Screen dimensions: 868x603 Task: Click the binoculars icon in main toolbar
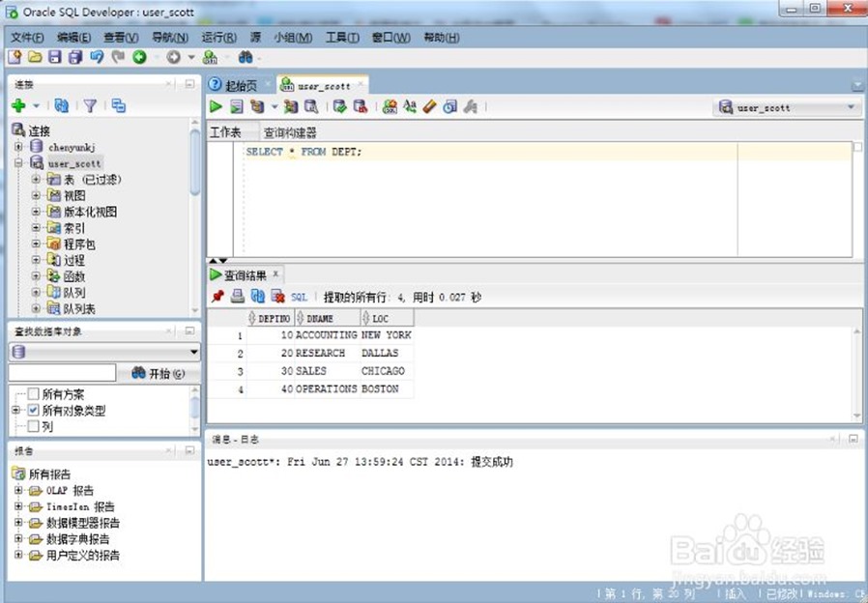tap(246, 56)
